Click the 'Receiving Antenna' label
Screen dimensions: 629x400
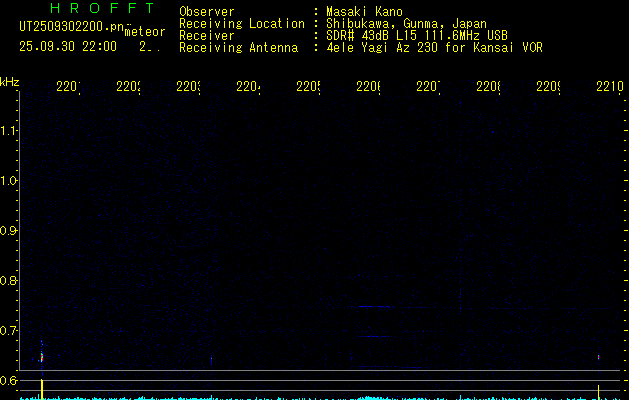[238, 48]
